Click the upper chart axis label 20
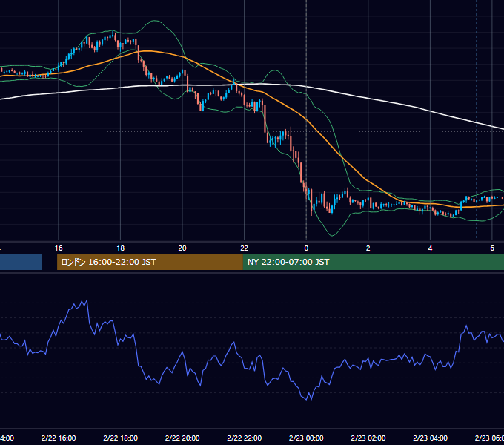Image resolution: width=504 pixels, height=445 pixels. [x=182, y=248]
